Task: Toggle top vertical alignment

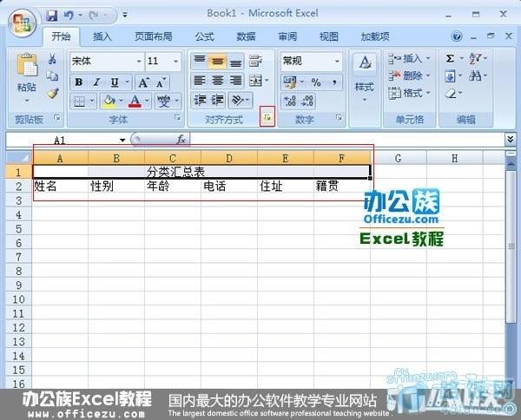Action: (x=200, y=61)
